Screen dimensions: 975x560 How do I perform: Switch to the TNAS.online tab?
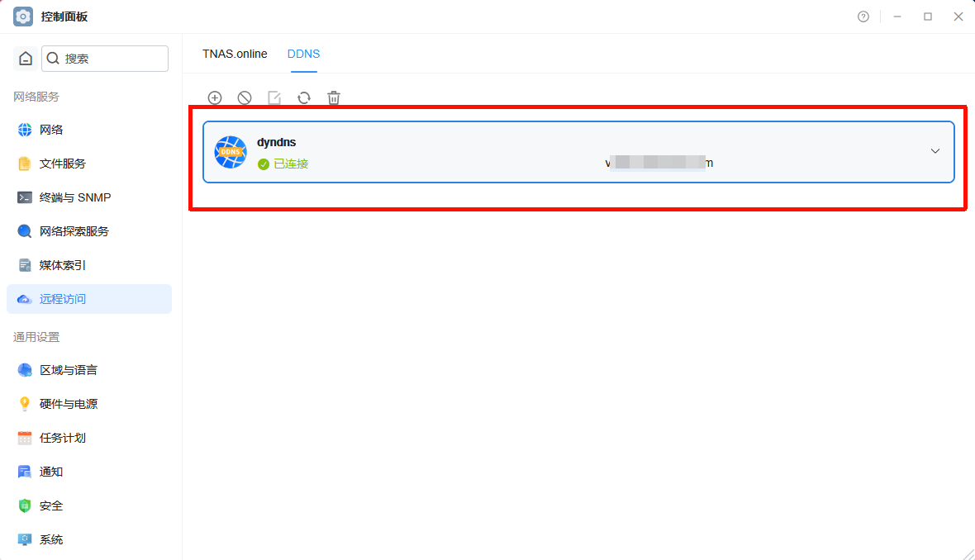coord(235,54)
